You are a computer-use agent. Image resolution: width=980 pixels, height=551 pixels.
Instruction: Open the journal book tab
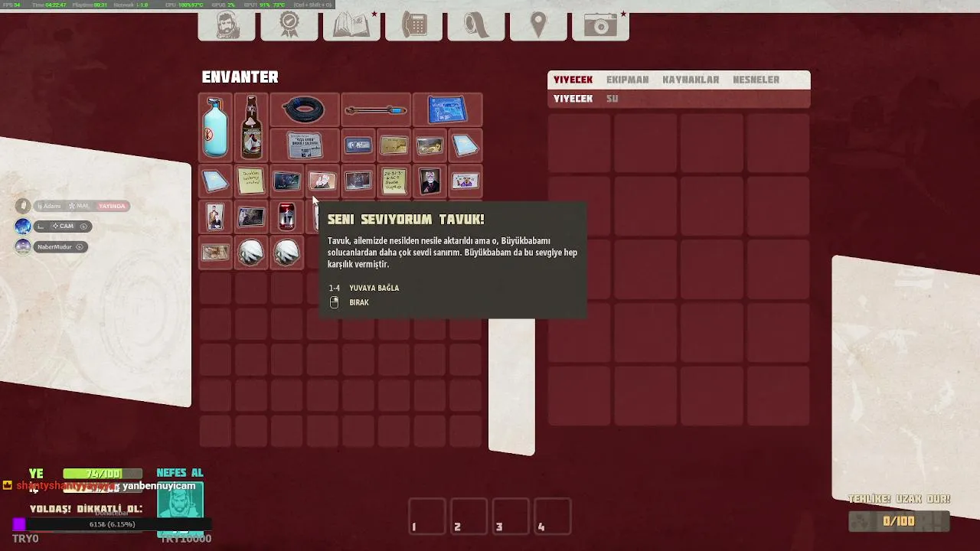click(x=351, y=26)
